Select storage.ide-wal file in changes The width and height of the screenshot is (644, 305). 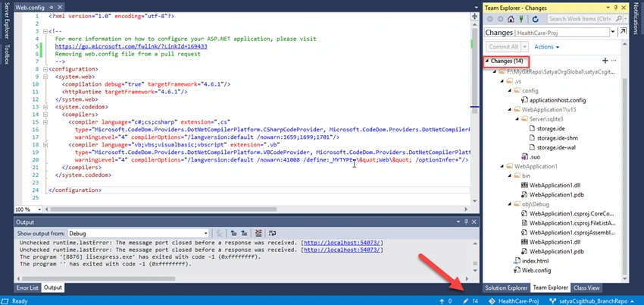[552, 147]
